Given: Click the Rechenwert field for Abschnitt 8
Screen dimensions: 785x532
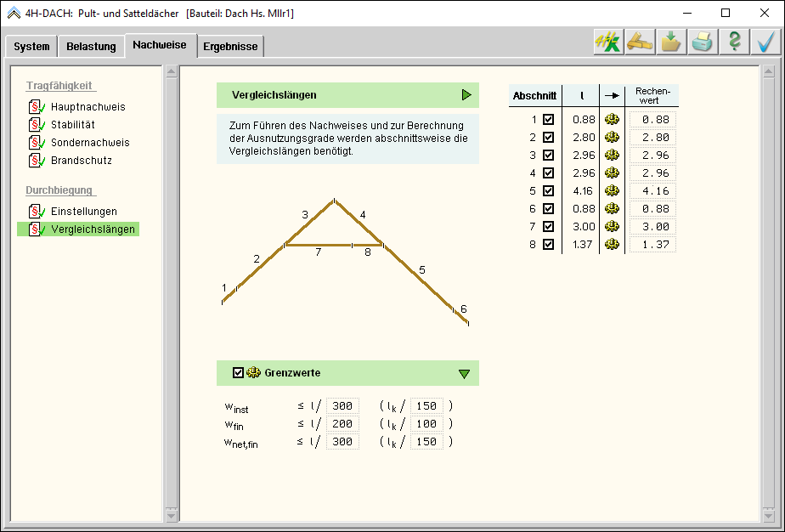Looking at the screenshot, I should [x=652, y=245].
